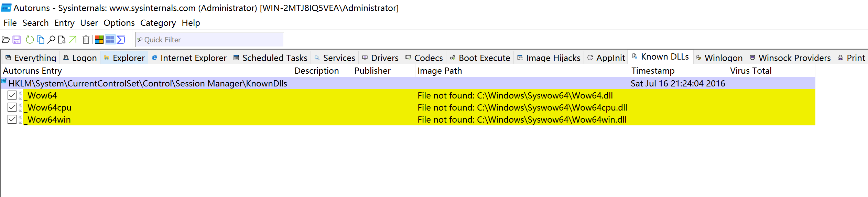Open the Options menu
Screen dimensions: 868x197
[119, 23]
